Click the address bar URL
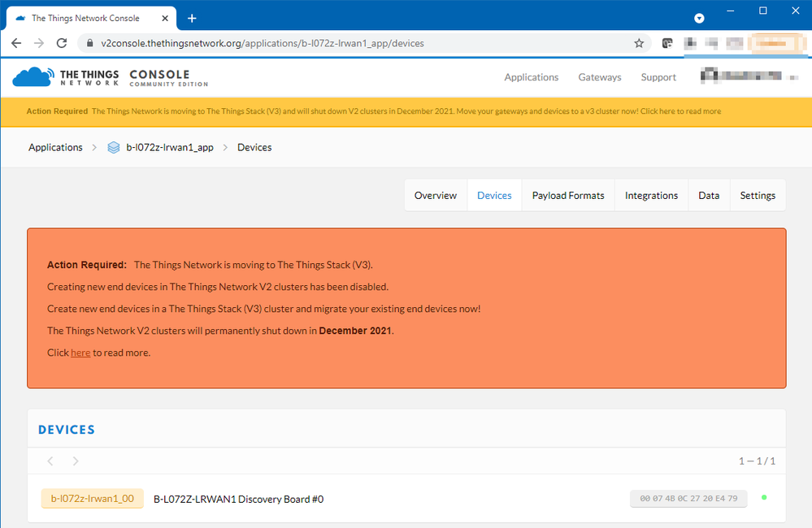Image resolution: width=812 pixels, height=528 pixels. [x=263, y=43]
